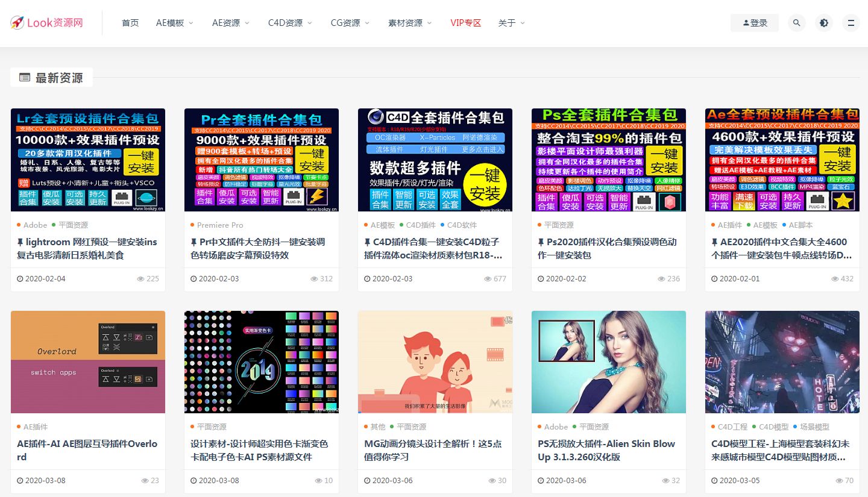Open the Pr全套插件合集包 thumbnail

pyautogui.click(x=262, y=160)
